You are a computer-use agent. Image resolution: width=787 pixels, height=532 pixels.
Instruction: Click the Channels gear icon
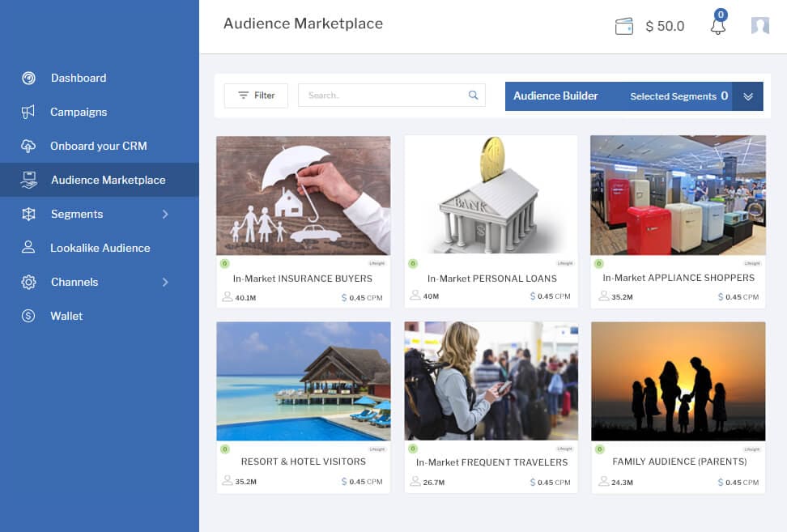click(x=28, y=282)
